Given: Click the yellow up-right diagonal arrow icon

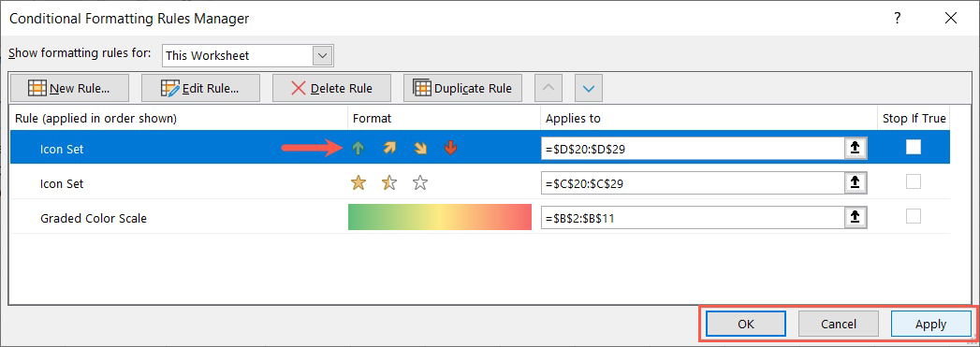Looking at the screenshot, I should coord(389,148).
